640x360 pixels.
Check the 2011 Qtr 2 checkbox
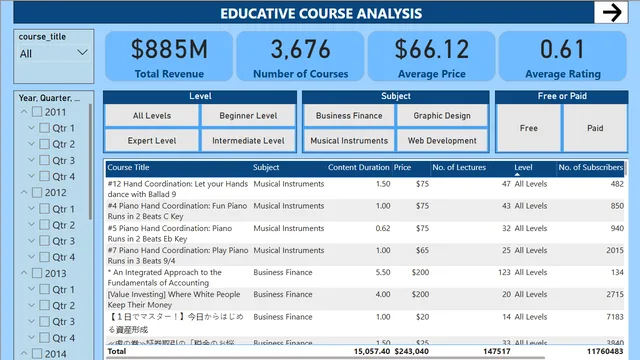pos(44,144)
